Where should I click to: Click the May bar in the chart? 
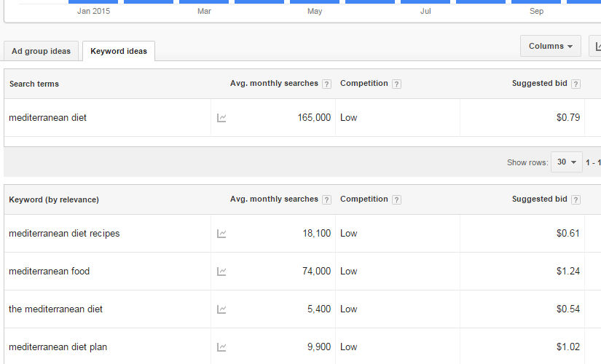[x=315, y=1]
